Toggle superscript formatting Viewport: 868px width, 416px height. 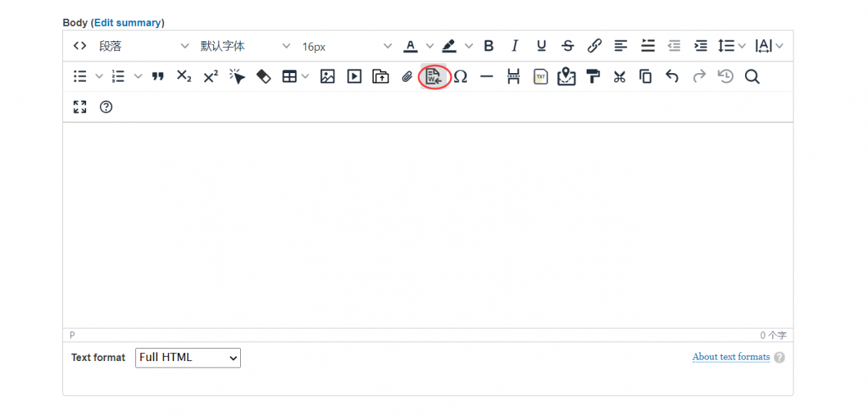click(x=210, y=77)
